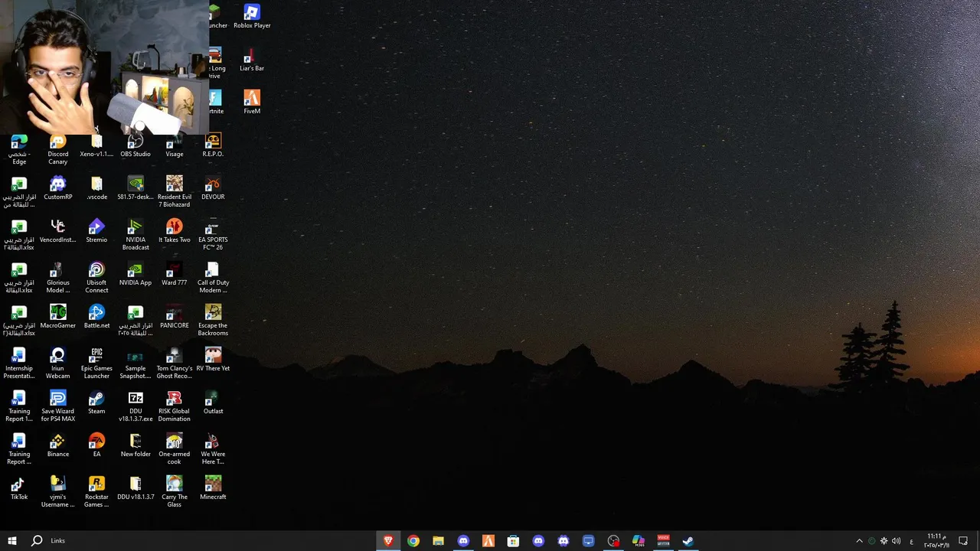Select the Minecraft desktop shortcut
The width and height of the screenshot is (980, 551).
pos(213,488)
